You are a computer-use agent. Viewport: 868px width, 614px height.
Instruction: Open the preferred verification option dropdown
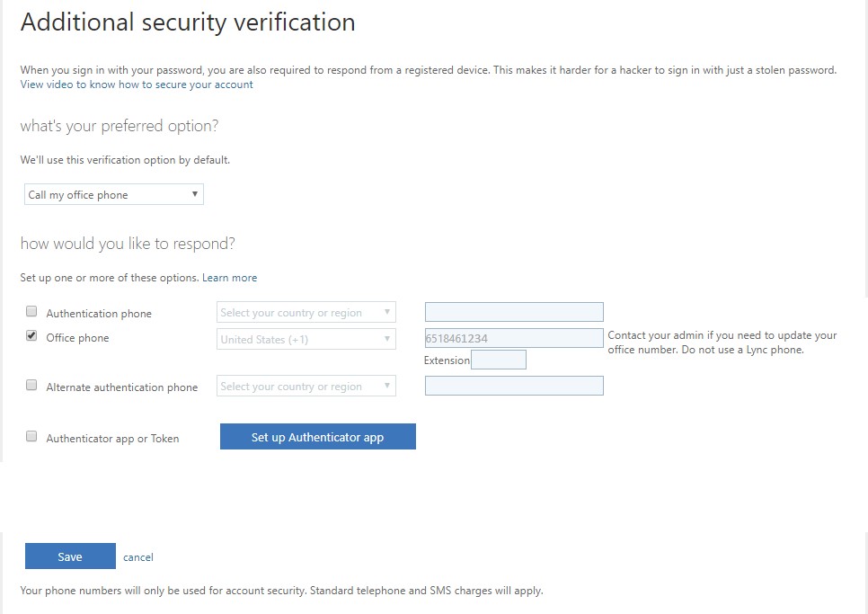(x=114, y=195)
